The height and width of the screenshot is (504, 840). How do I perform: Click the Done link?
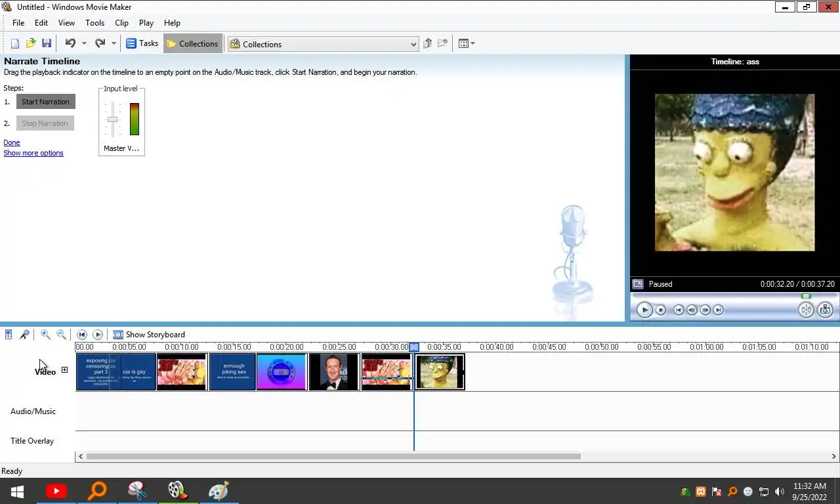[x=12, y=142]
